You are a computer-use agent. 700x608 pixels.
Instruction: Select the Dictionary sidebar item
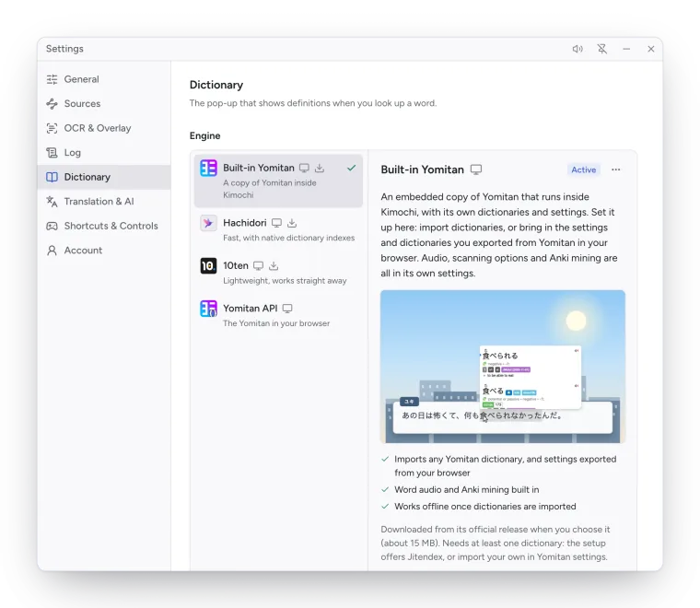104,177
